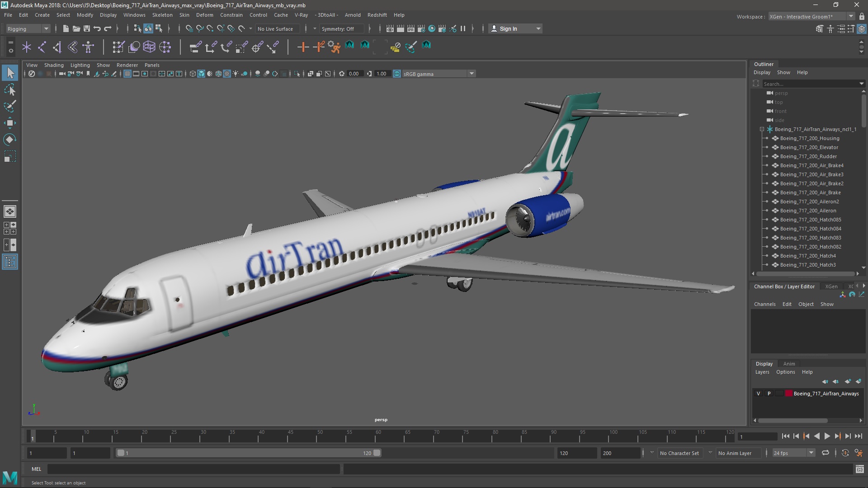Viewport: 868px width, 488px height.
Task: Collapse Boeing_717_AirTran_Airways_ncl1_1 group in Outliner
Action: click(x=762, y=129)
